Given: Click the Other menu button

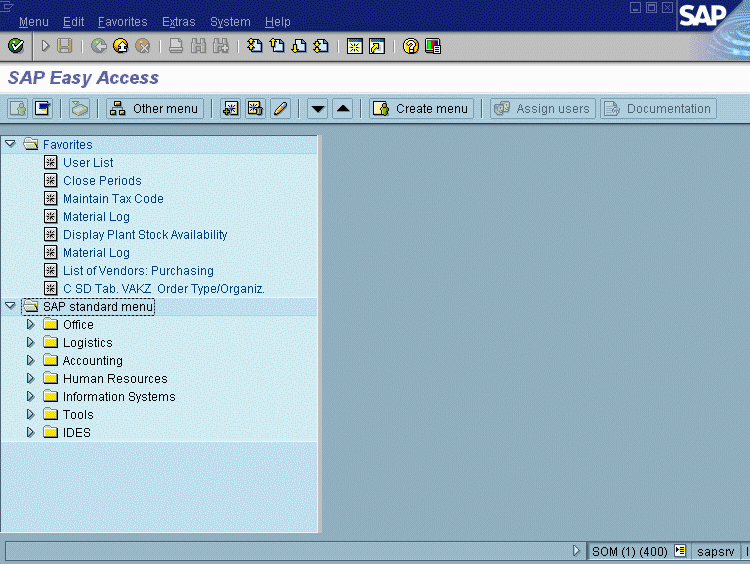Looking at the screenshot, I should pyautogui.click(x=155, y=109).
